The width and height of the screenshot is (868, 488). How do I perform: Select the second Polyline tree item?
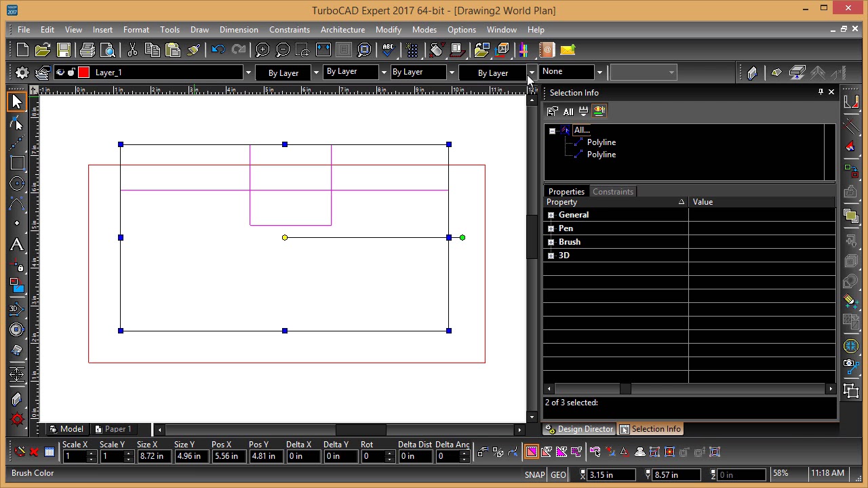(x=601, y=155)
